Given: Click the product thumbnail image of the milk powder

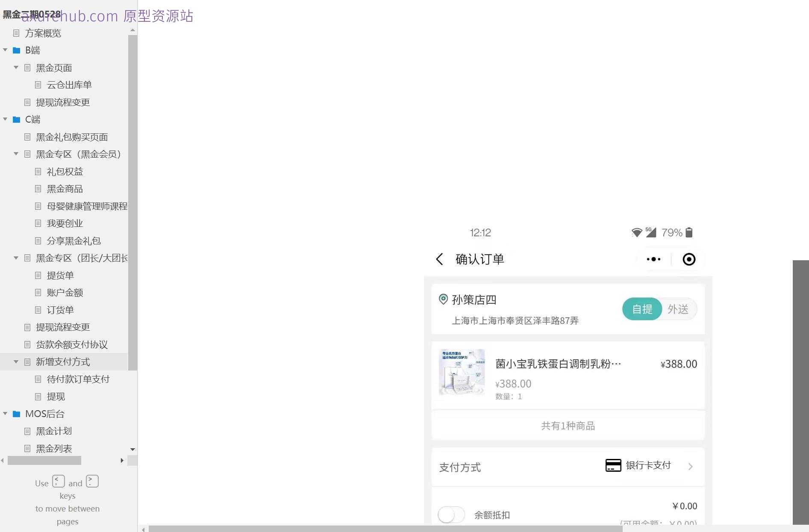Looking at the screenshot, I should 462,372.
